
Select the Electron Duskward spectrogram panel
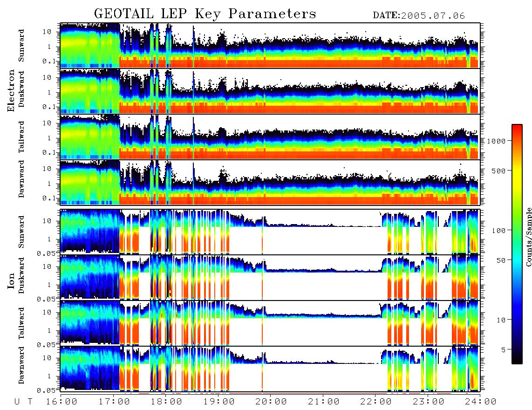270,91
